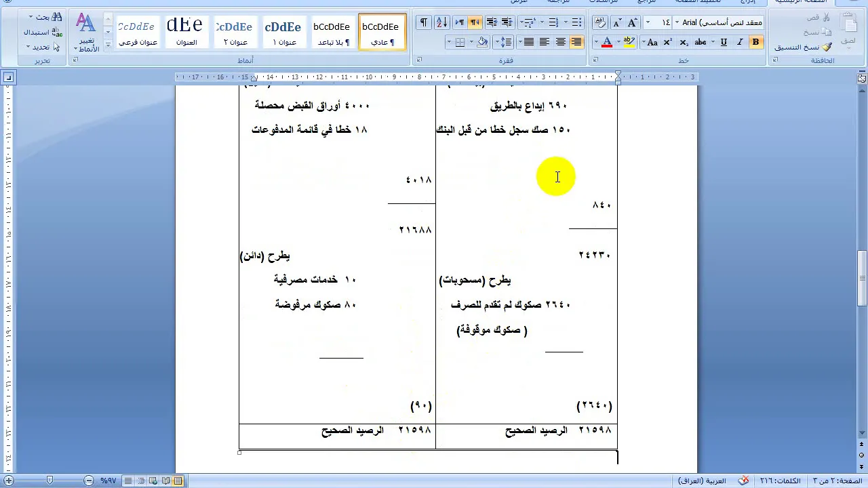The height and width of the screenshot is (488, 868).
Task: Click word count in status bar
Action: coord(780,481)
